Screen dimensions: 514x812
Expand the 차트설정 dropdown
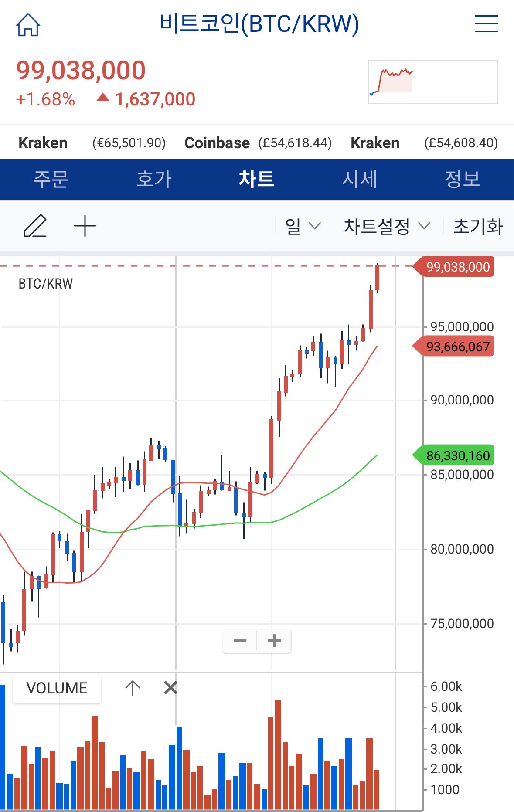point(387,226)
